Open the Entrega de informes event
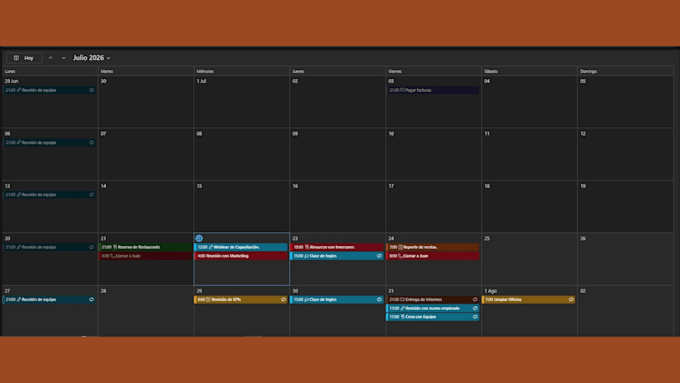Screen dimensions: 680x383 (433, 299)
